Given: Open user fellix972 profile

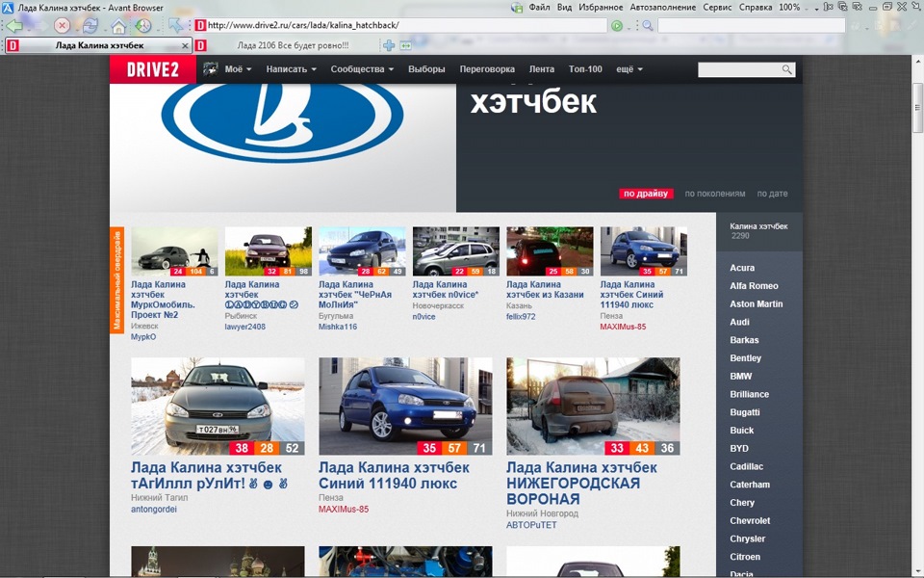Looking at the screenshot, I should pyautogui.click(x=521, y=317).
